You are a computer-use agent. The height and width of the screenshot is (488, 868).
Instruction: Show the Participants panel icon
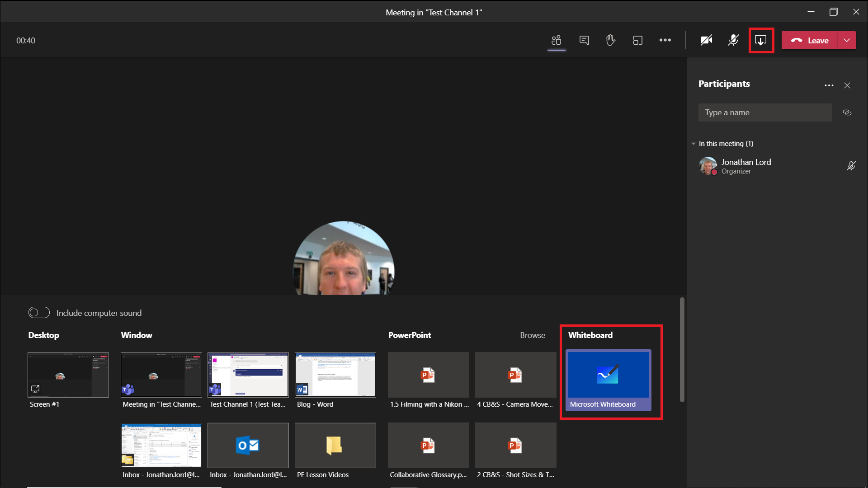pyautogui.click(x=556, y=40)
